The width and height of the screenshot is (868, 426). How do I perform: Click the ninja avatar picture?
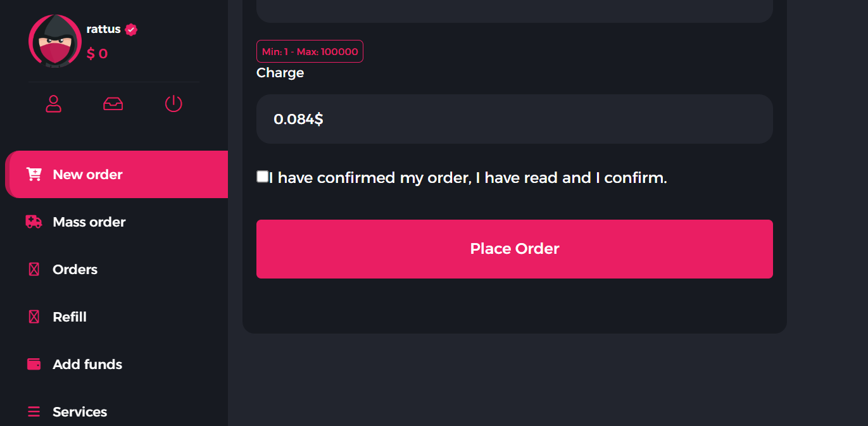(55, 41)
